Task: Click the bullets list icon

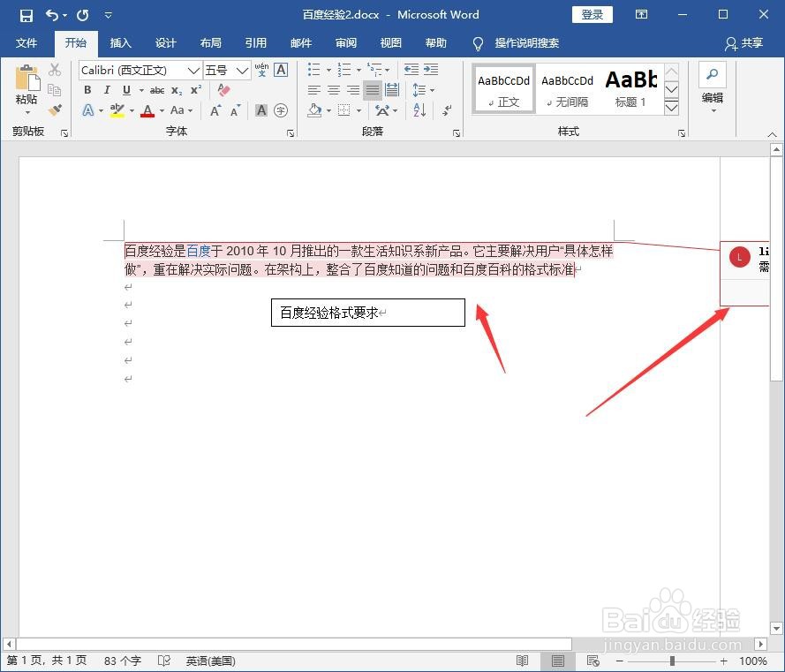Action: click(313, 70)
